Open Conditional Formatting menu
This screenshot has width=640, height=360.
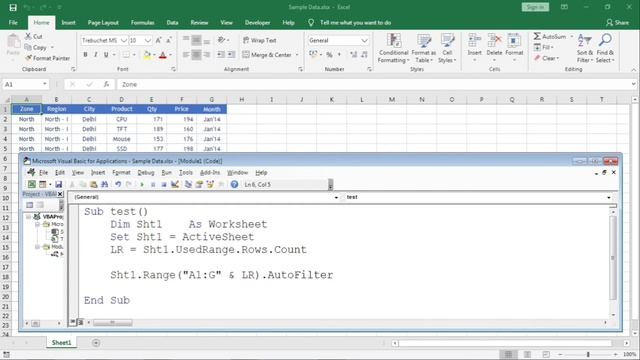pos(393,49)
